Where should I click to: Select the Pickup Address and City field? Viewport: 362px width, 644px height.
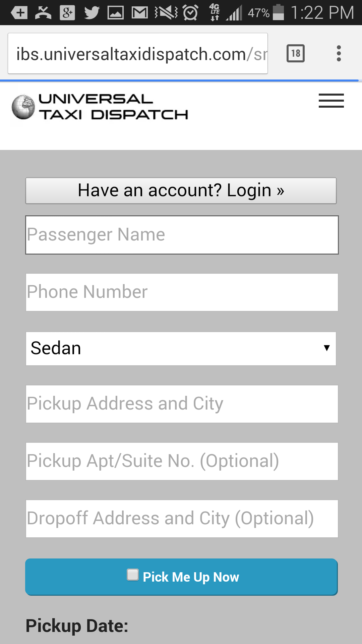click(182, 404)
